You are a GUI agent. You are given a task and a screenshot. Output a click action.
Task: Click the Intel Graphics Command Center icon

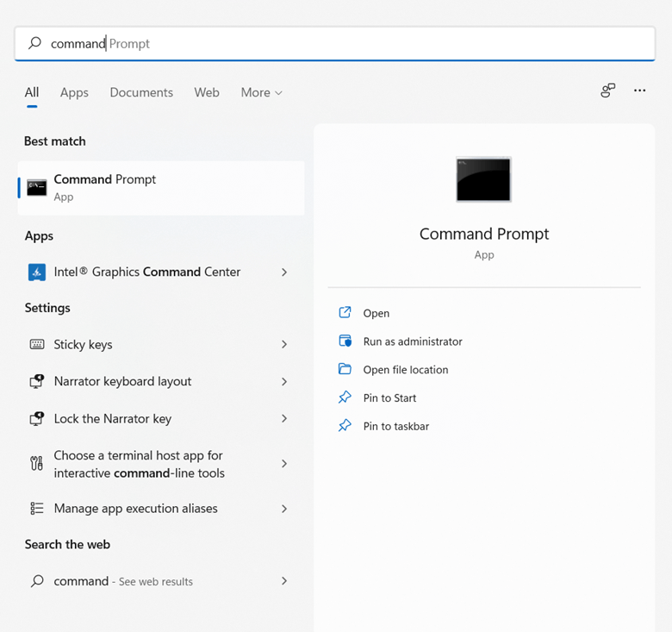37,272
